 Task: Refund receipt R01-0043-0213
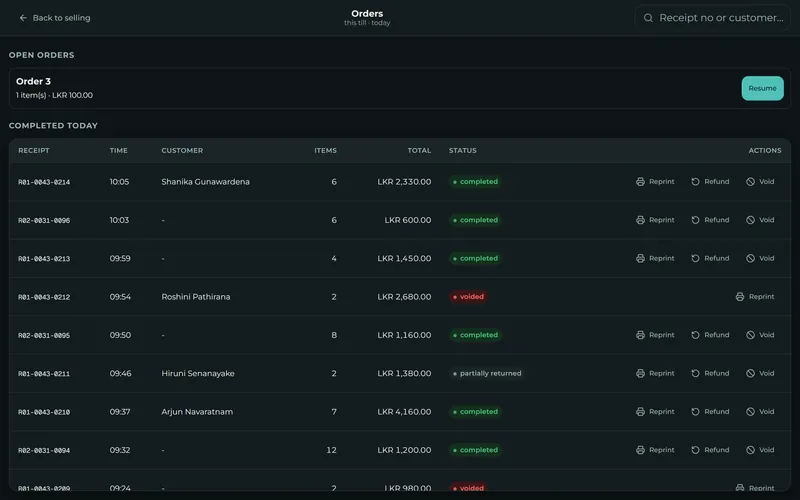pyautogui.click(x=710, y=258)
